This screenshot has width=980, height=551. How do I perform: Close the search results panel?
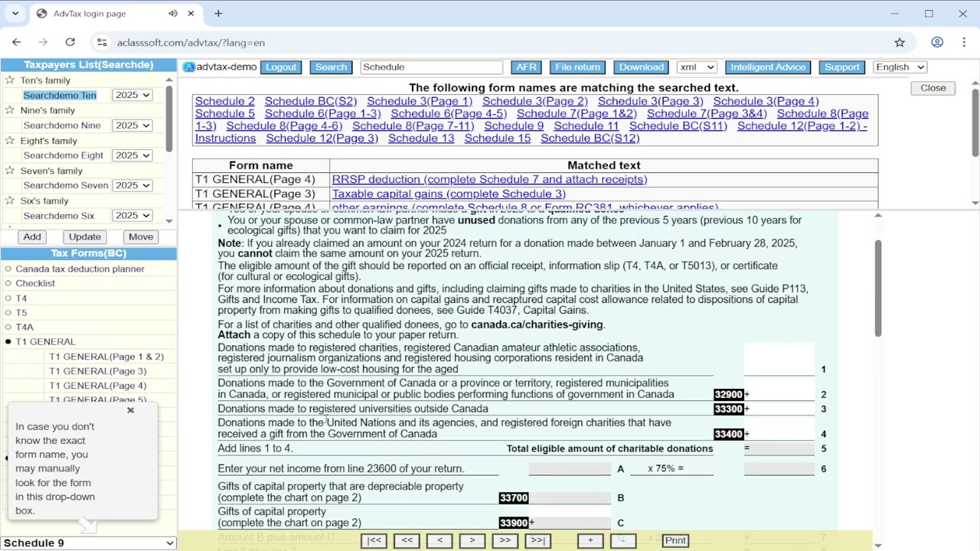pos(933,88)
